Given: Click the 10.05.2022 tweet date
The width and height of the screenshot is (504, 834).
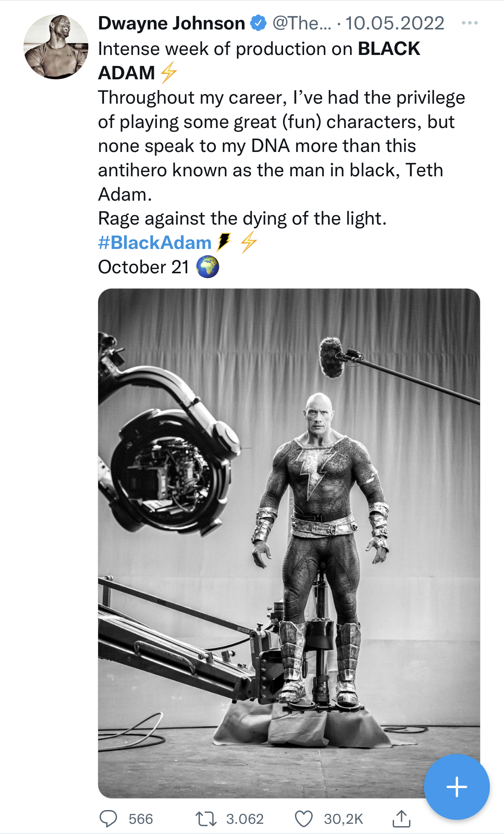Looking at the screenshot, I should click(394, 23).
